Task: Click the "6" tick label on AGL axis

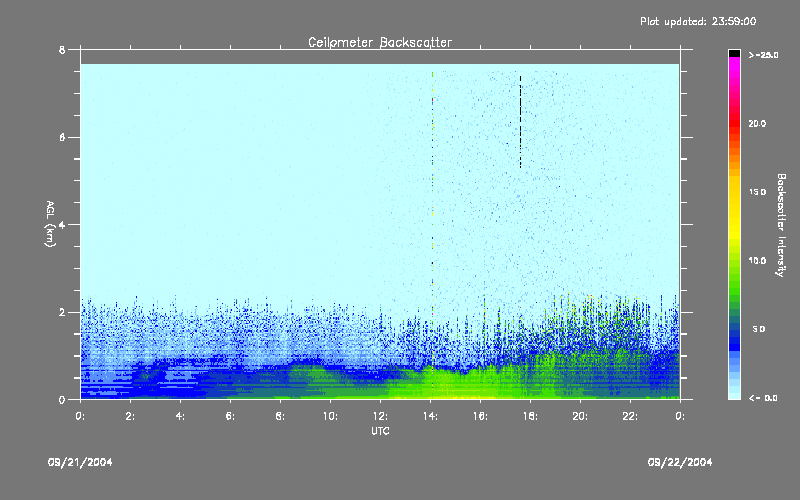Action: 62,137
